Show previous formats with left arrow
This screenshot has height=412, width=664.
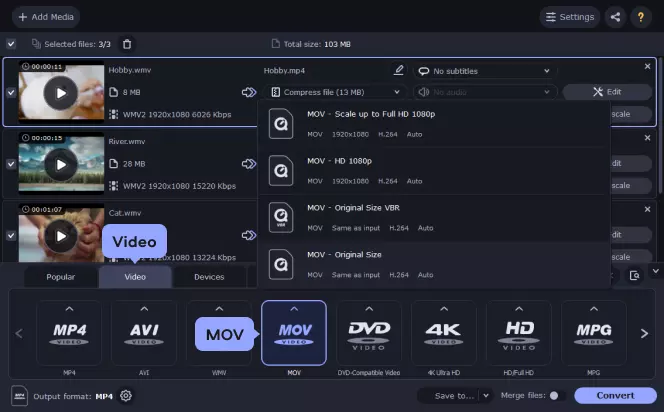click(x=19, y=334)
